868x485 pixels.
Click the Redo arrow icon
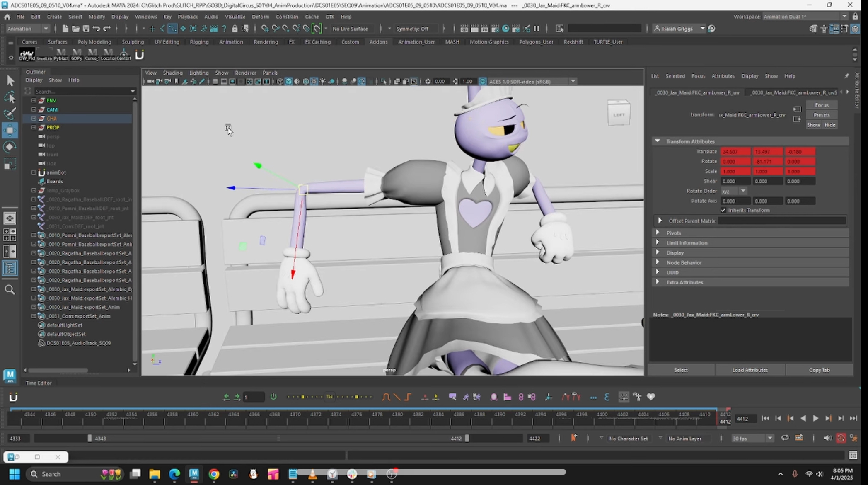106,29
